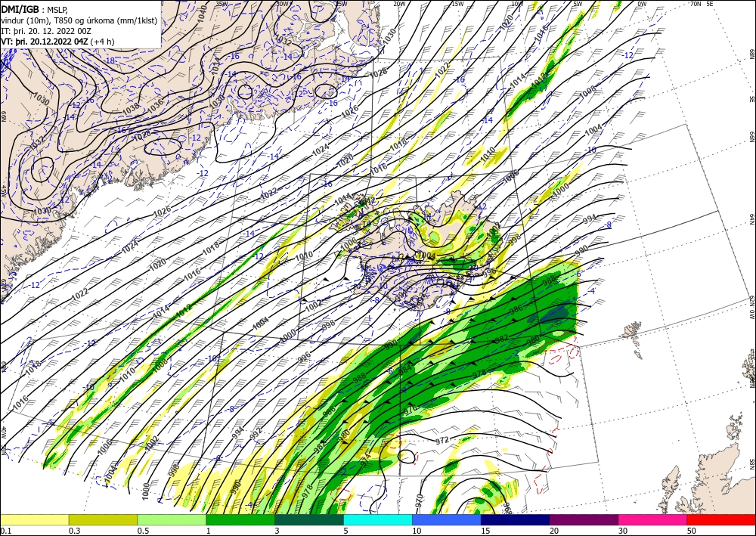Image resolution: width=756 pixels, height=536 pixels.
Task: Click the legend value '15'
Action: coord(485,531)
